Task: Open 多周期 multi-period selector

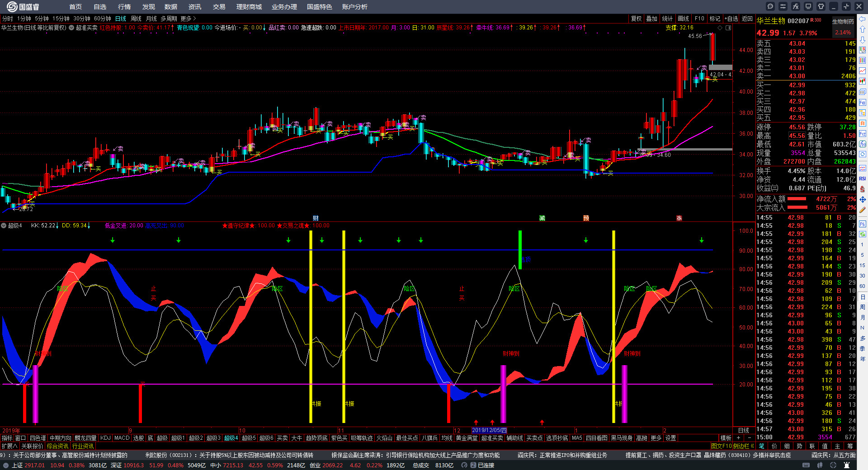Action: click(x=169, y=19)
